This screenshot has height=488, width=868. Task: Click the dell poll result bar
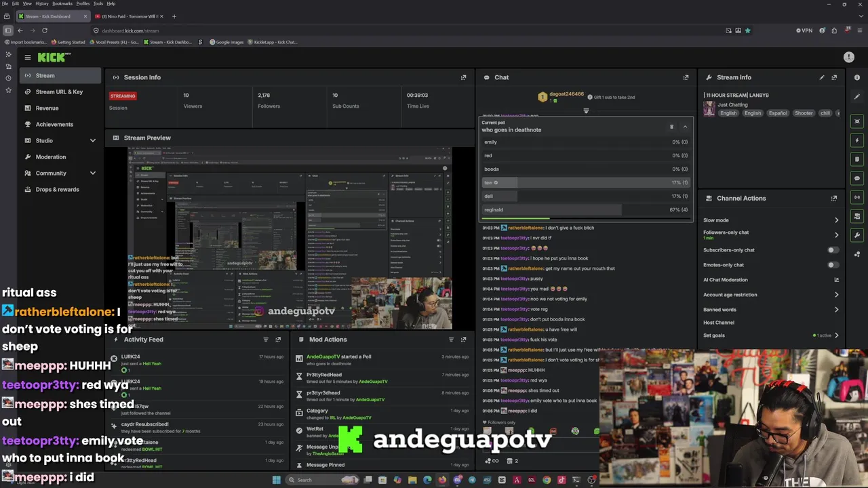586,197
